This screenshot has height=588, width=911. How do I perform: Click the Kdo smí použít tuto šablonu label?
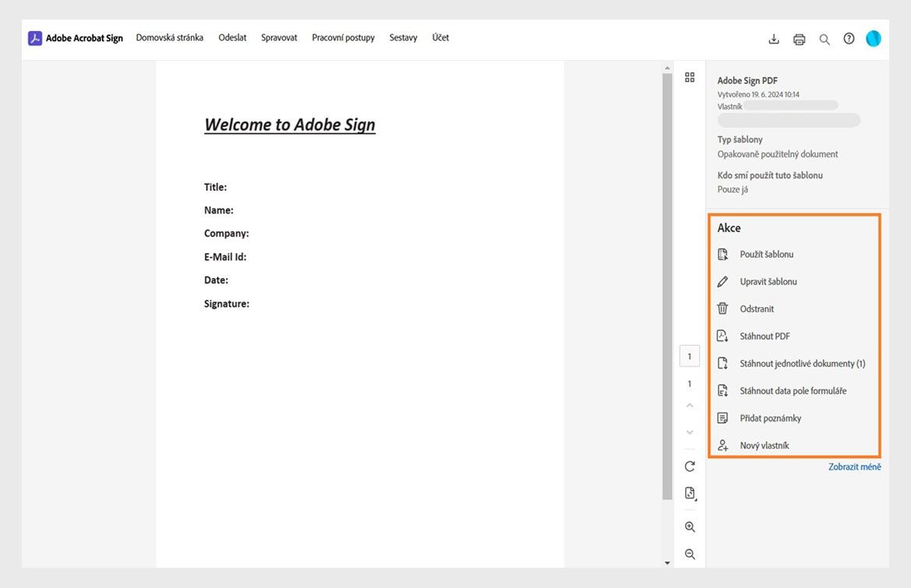pos(770,175)
